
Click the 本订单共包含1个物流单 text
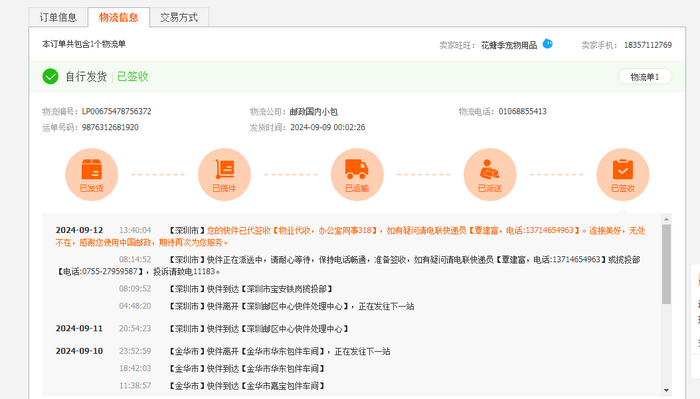[84, 44]
